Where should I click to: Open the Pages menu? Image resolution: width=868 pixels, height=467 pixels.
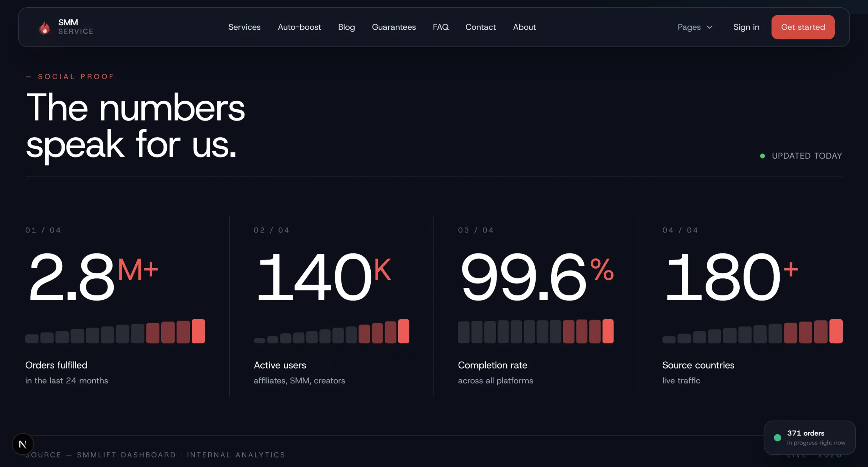point(689,27)
